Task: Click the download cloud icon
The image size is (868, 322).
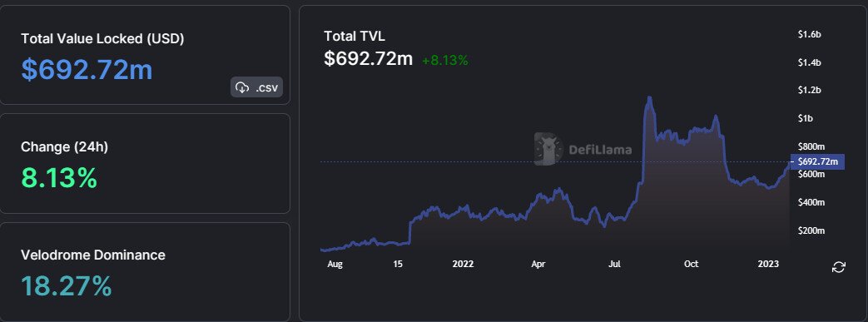Action: tap(242, 87)
